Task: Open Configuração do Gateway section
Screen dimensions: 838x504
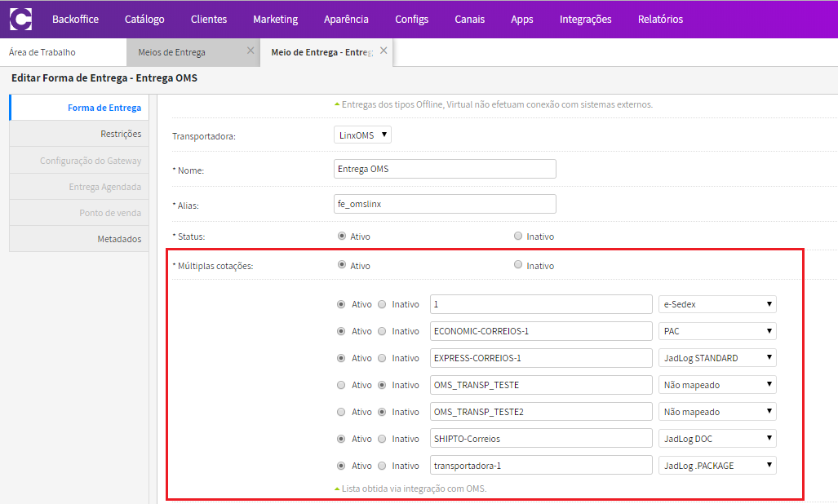Action: (79, 160)
